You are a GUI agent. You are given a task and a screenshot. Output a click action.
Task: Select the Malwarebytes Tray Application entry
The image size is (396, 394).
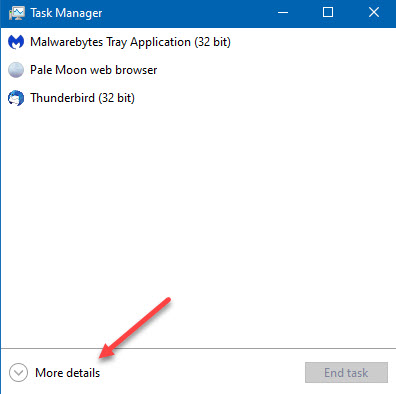point(198,42)
